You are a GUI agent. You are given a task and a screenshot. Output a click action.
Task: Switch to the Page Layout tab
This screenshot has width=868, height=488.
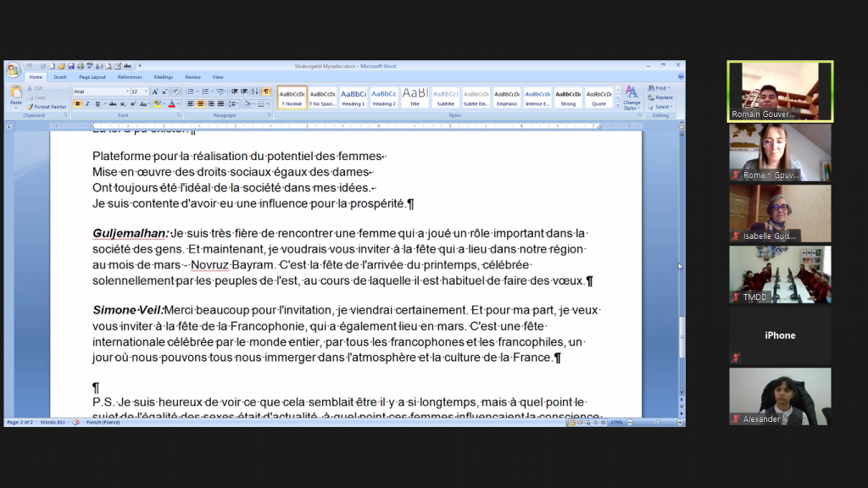[x=92, y=77]
